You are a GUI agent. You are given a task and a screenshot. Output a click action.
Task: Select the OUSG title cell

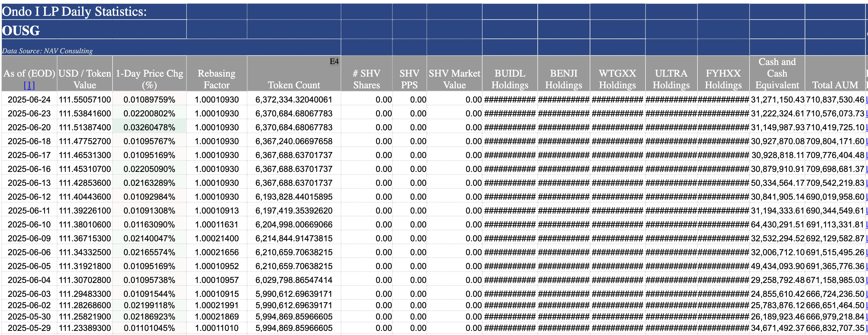tap(21, 30)
